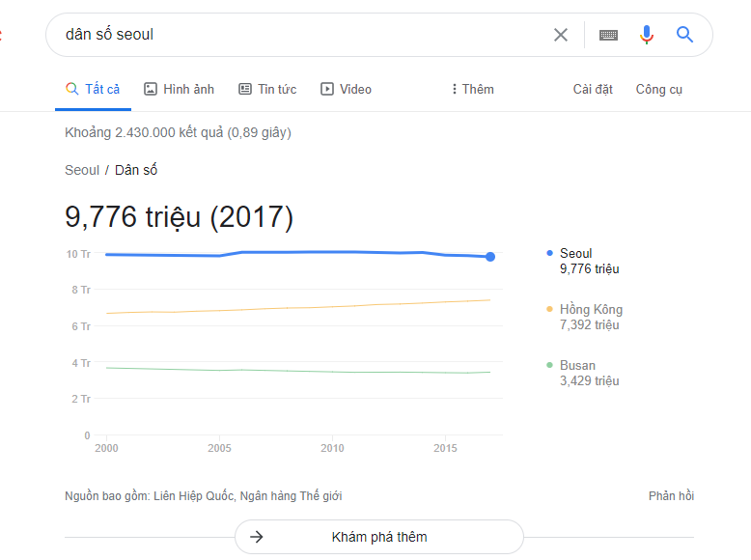Click the Seoul legend entry

click(583, 261)
